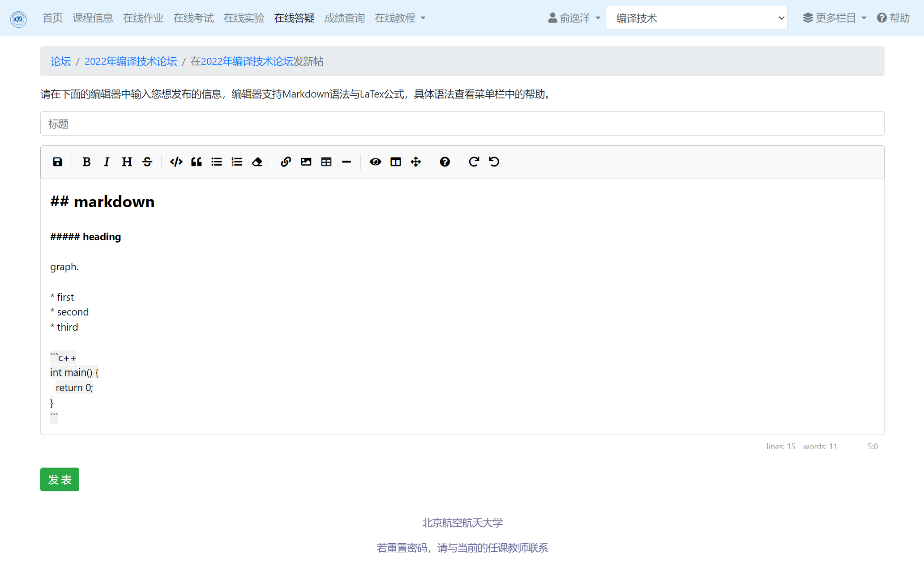Insert a heading with the H icon
This screenshot has width=924, height=575.
tap(127, 162)
